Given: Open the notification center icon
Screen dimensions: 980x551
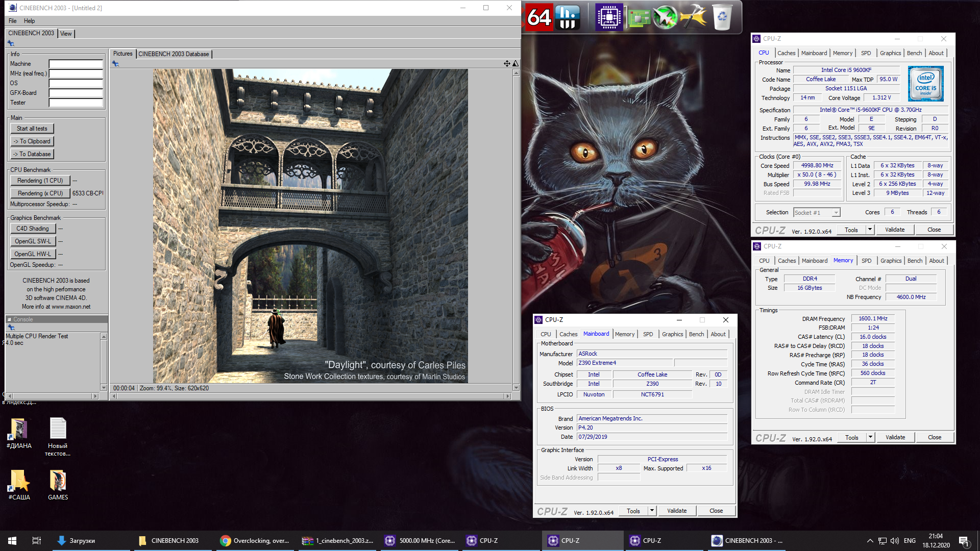Looking at the screenshot, I should pos(964,541).
